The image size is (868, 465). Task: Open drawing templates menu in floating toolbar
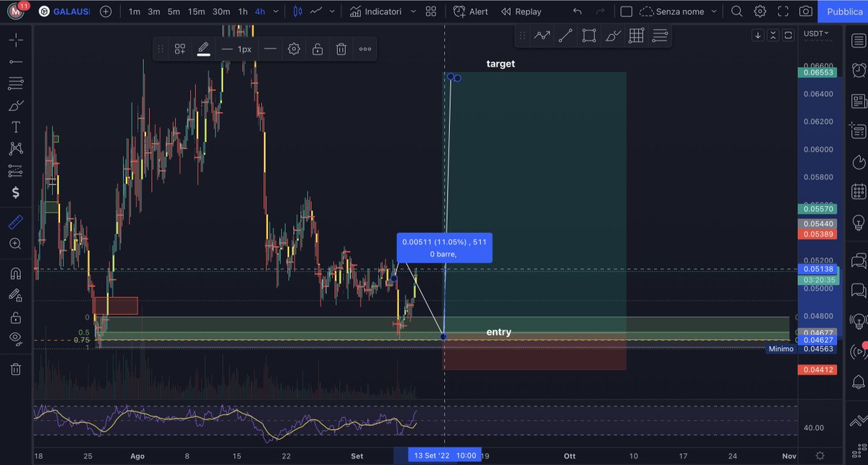coord(180,49)
